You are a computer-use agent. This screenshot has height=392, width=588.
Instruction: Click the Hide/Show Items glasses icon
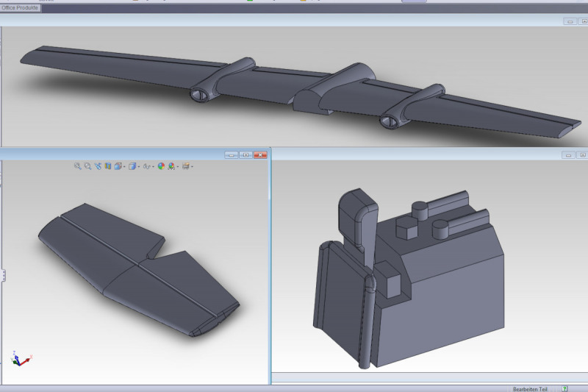point(146,166)
